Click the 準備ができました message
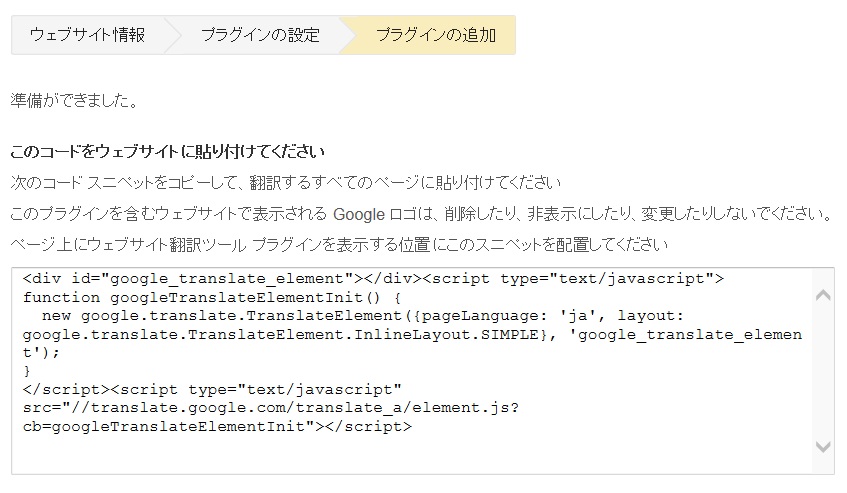Viewport: 847px width, 493px height. 74,101
